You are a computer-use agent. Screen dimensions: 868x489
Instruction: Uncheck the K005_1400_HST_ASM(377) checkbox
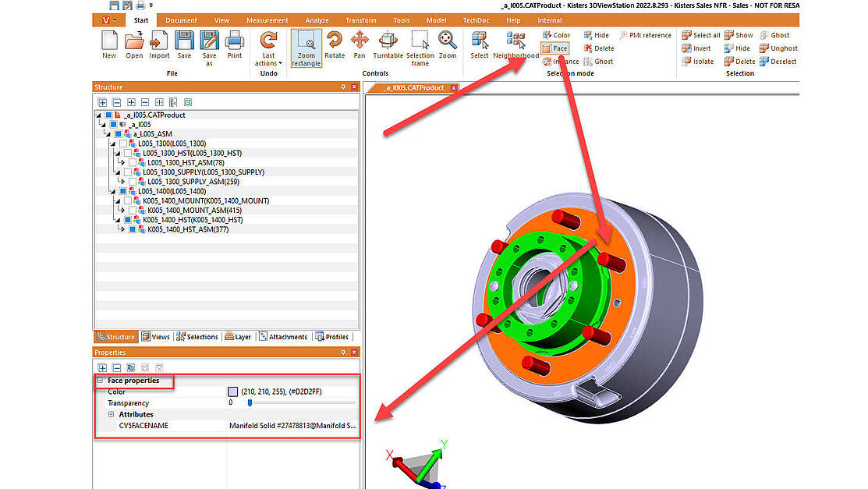point(133,229)
